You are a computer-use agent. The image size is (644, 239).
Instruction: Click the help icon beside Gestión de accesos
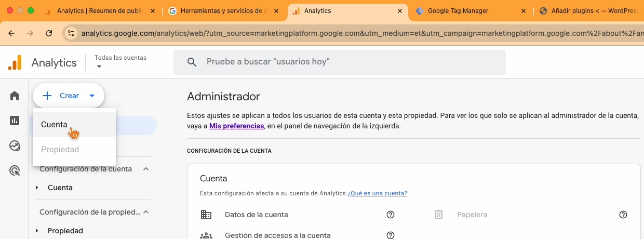pyautogui.click(x=391, y=235)
